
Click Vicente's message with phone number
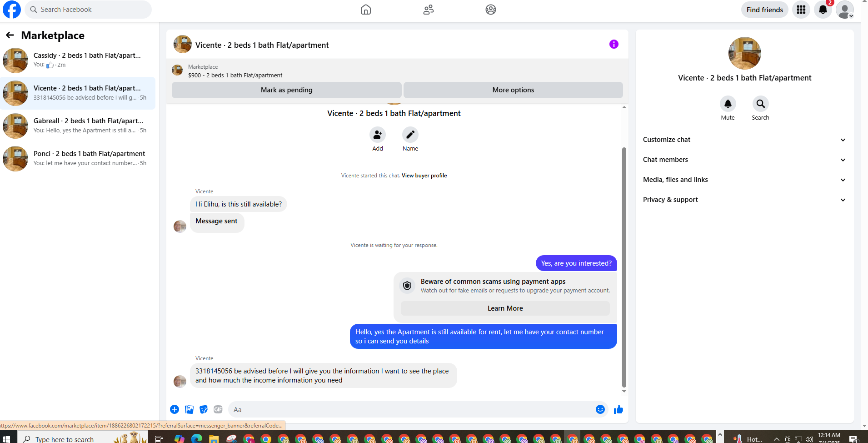tap(324, 376)
